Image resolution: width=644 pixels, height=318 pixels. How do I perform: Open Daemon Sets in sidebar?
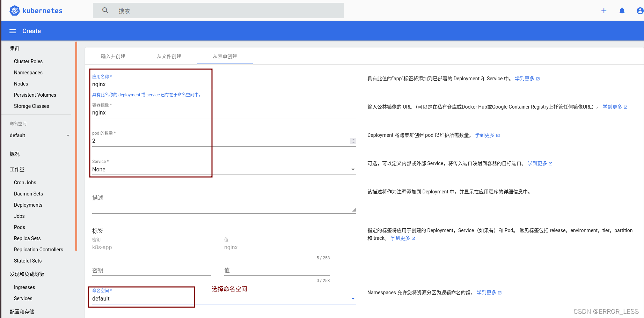(x=29, y=194)
